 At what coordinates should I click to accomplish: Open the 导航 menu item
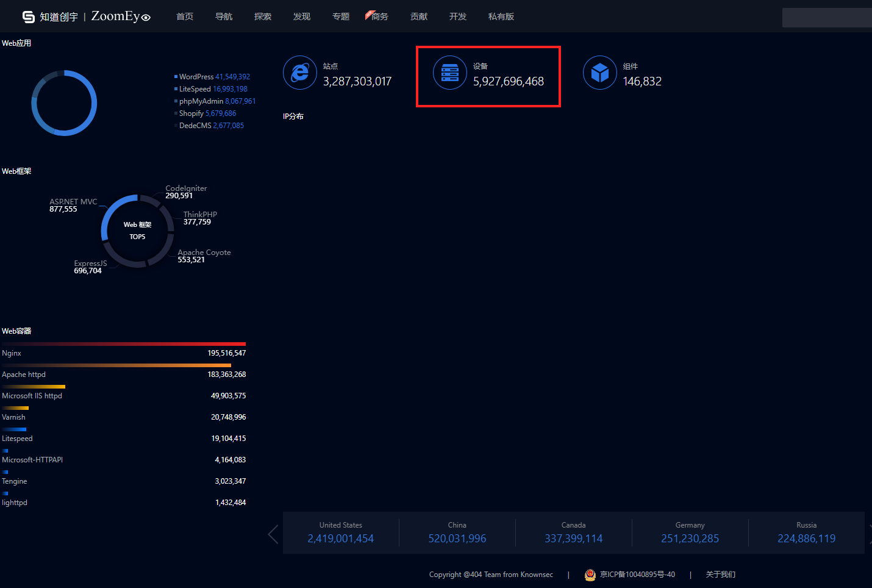point(224,16)
